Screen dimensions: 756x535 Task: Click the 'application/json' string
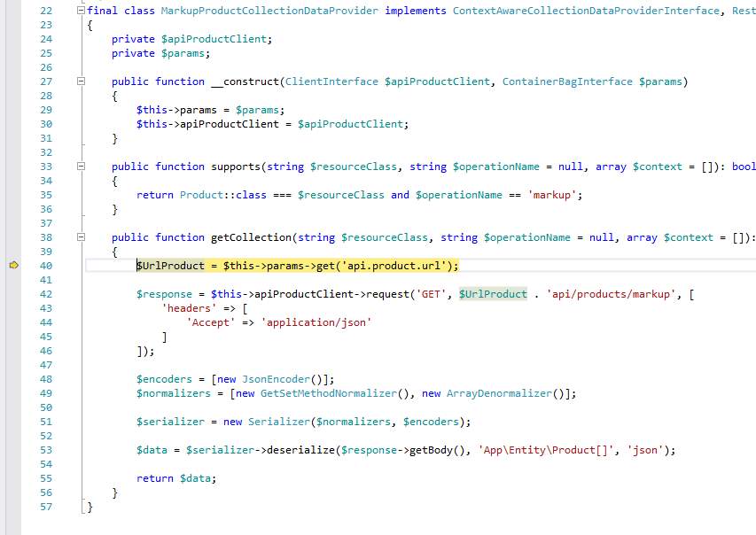tap(316, 322)
